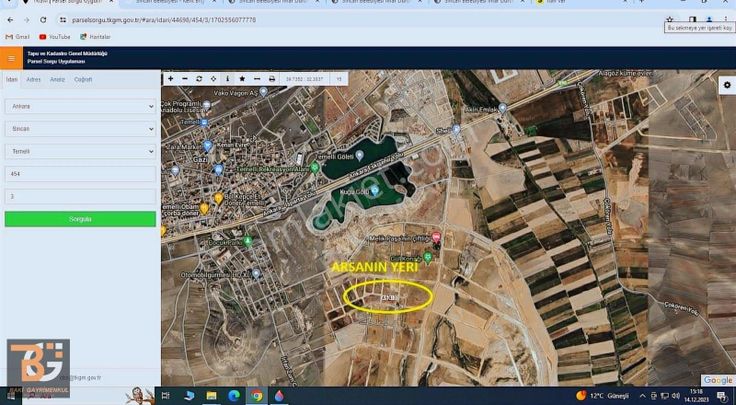Click the Akın Emlak map pin

point(503,108)
